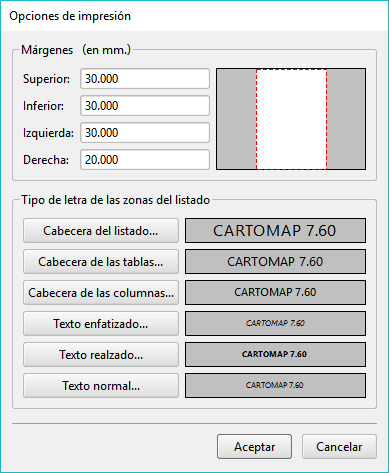This screenshot has width=389, height=473.
Task: Click the Cabecera del listado font preview
Action: 275,231
